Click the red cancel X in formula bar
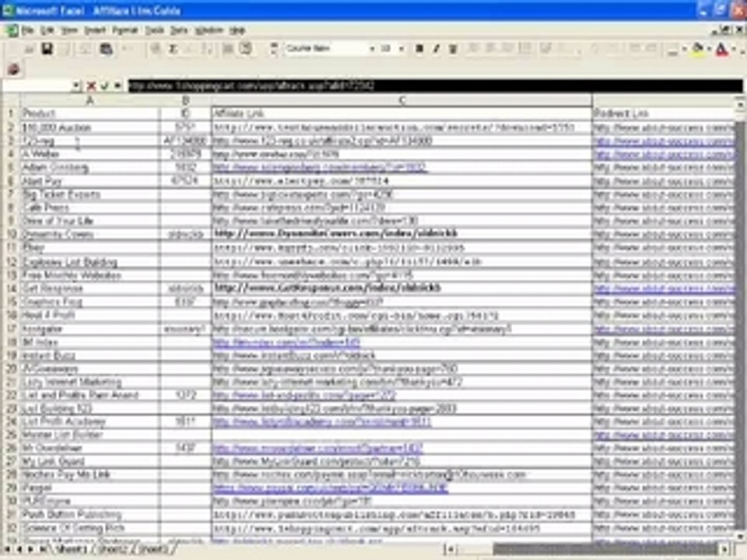Screen dimensions: 747x560 click(92, 86)
